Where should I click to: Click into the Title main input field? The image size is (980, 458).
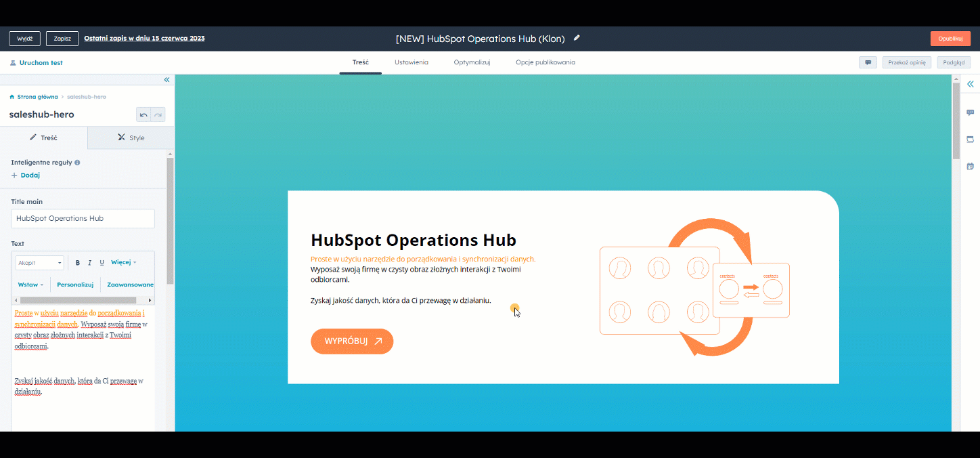coord(83,218)
